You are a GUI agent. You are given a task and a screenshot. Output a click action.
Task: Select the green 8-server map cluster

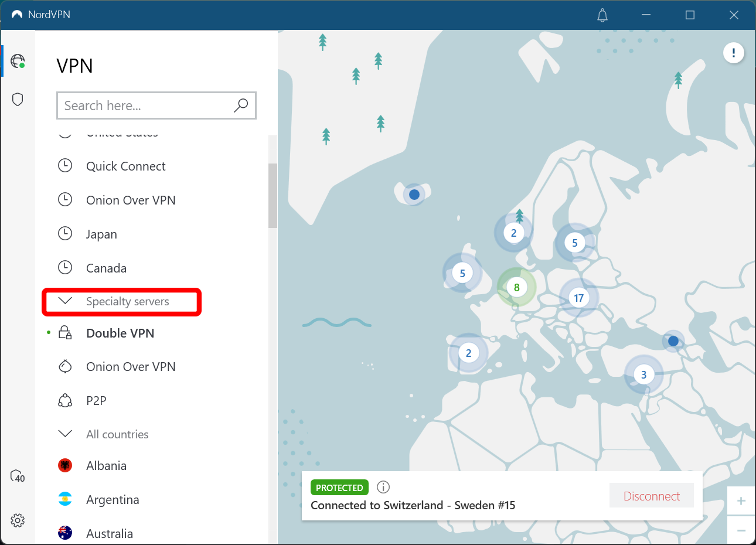coord(516,287)
